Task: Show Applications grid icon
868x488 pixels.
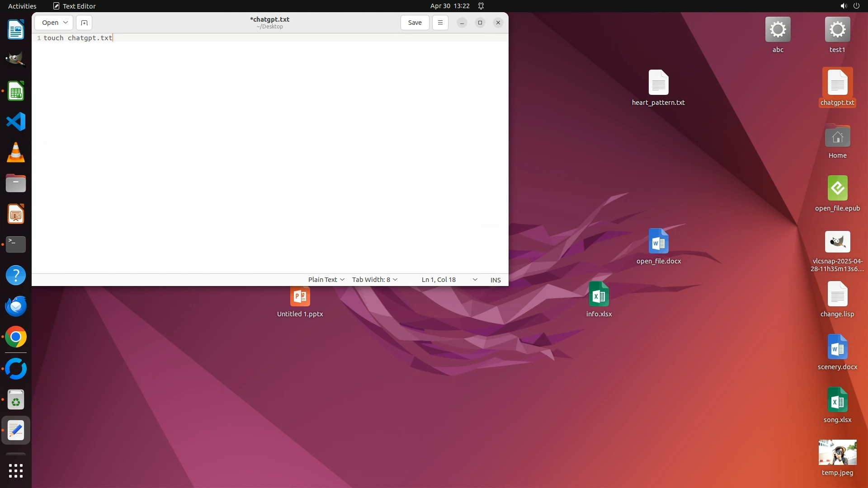Action: coord(16,471)
